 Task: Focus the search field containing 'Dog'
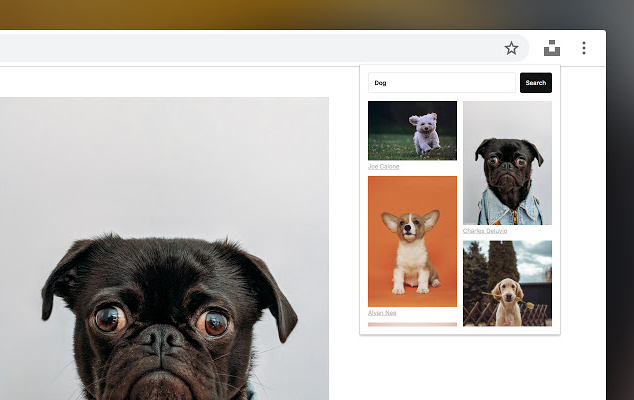[x=442, y=83]
